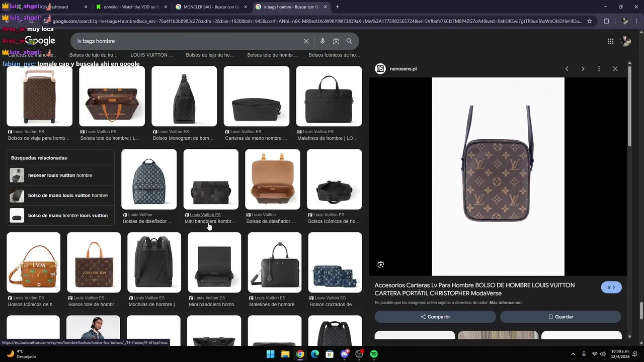This screenshot has height=362, width=644.
Task: Open more options for previewed image
Action: coord(599,69)
